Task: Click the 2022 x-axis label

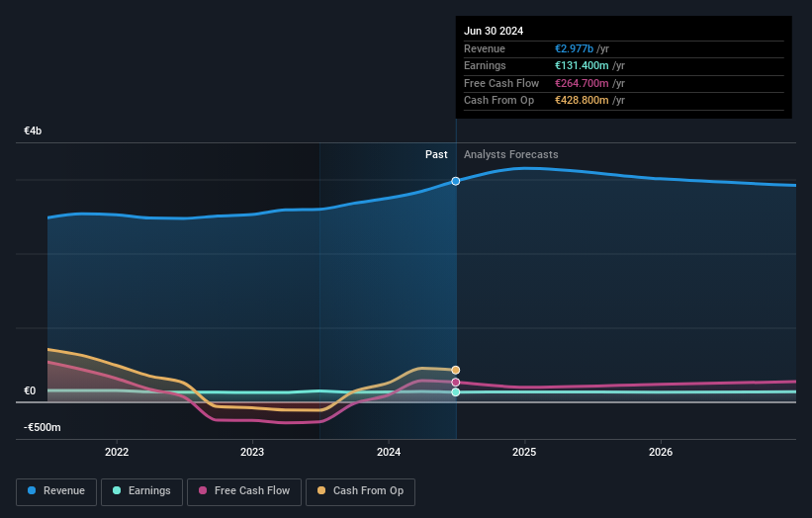Action: [x=117, y=452]
